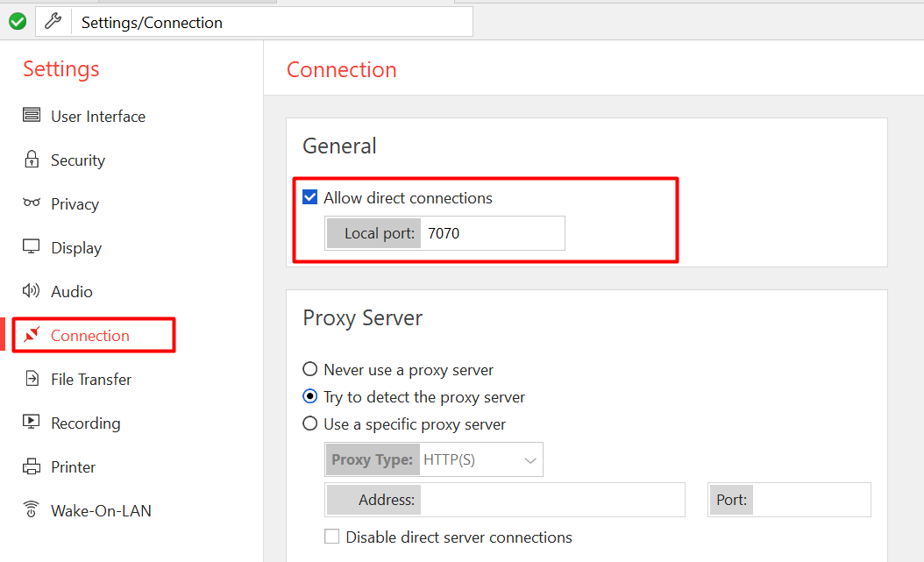Open File Transfer settings
924x562 pixels.
click(x=91, y=380)
